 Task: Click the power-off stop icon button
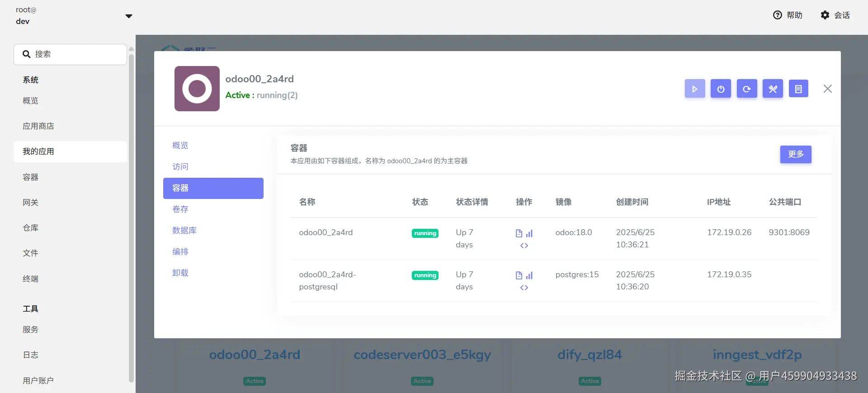pos(721,89)
